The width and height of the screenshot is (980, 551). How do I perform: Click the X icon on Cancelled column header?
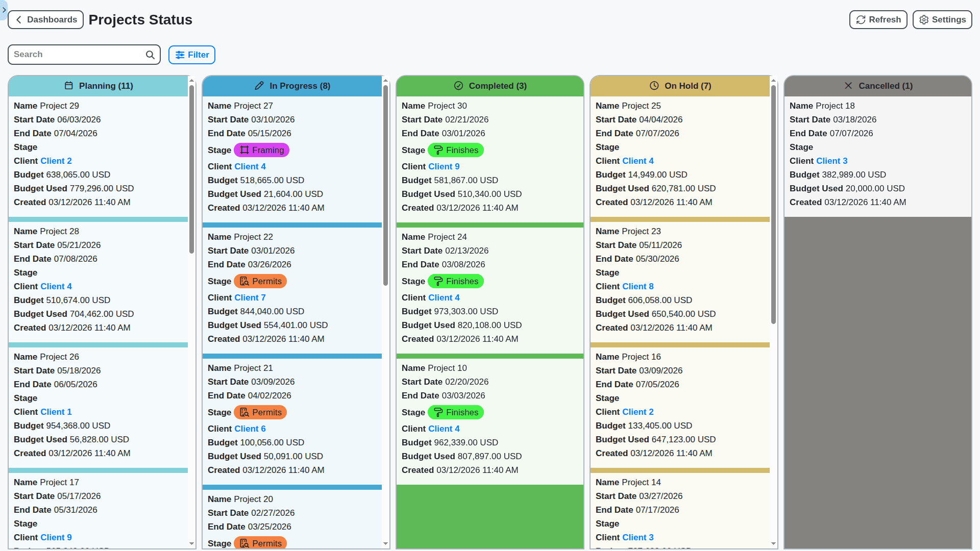click(848, 86)
